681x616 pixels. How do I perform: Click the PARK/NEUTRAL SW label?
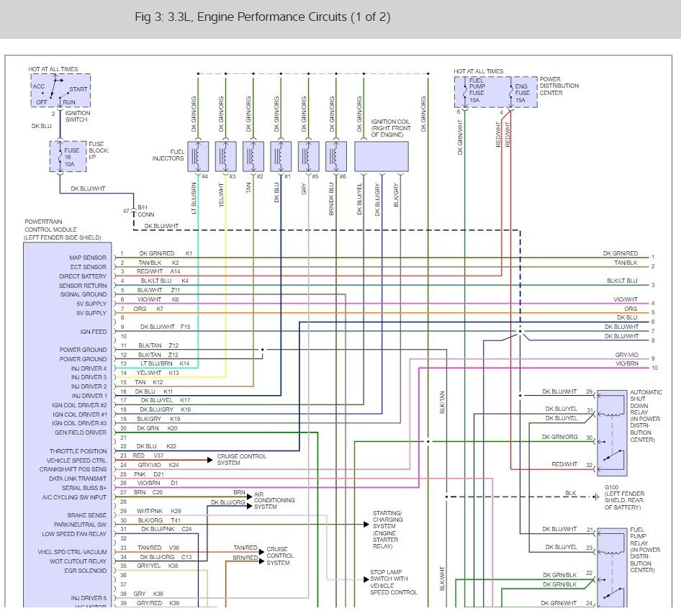pos(80,525)
